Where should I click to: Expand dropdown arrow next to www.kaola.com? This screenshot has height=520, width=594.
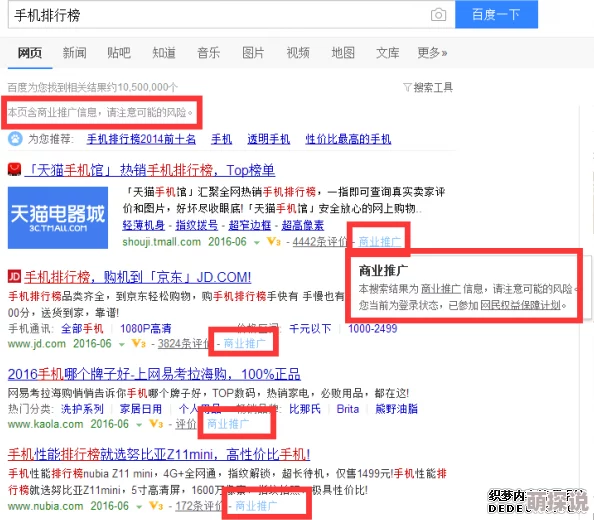pyautogui.click(x=139, y=425)
